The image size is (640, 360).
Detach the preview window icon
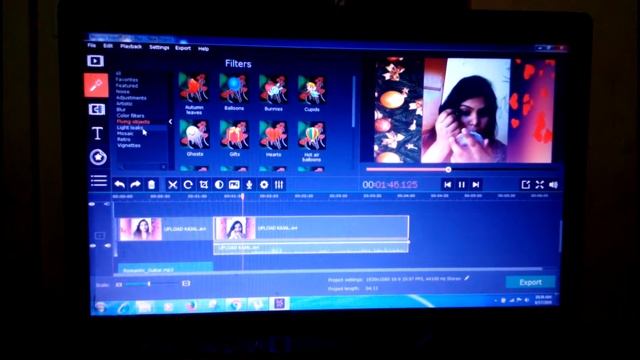[526, 185]
